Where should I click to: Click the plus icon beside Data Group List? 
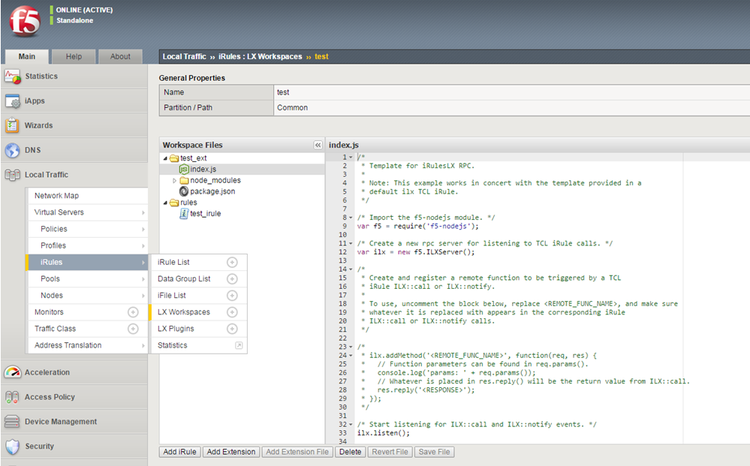click(232, 279)
